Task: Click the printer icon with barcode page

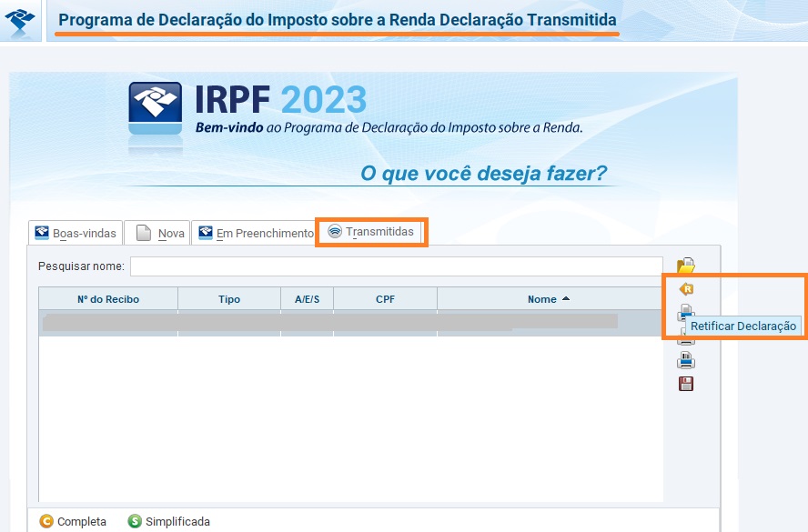Action: pyautogui.click(x=686, y=360)
